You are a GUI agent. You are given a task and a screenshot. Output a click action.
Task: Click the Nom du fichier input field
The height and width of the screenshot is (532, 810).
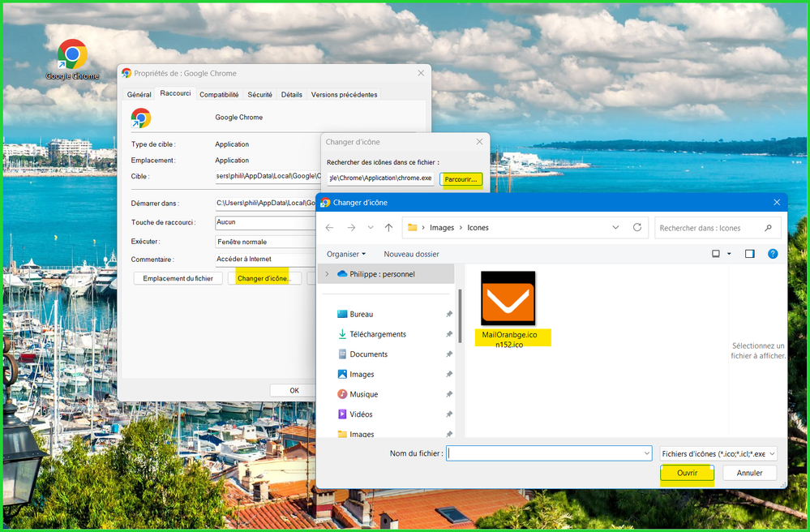547,454
